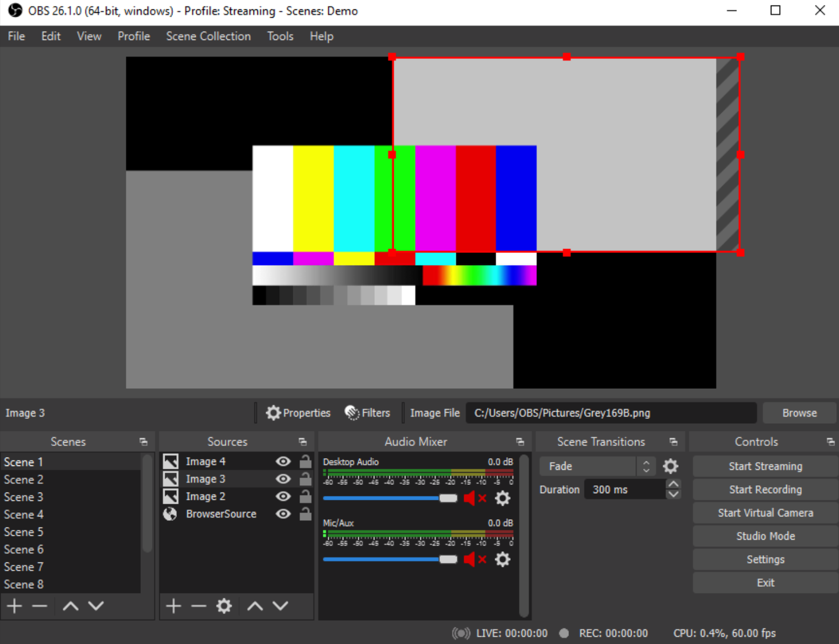
Task: Add a new source with the plus icon
Action: click(173, 606)
